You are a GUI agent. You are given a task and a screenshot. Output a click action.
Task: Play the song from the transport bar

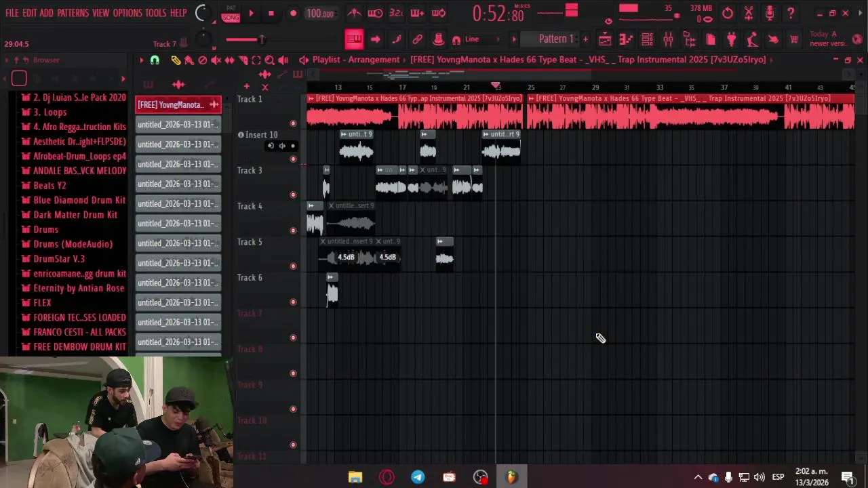(x=251, y=13)
